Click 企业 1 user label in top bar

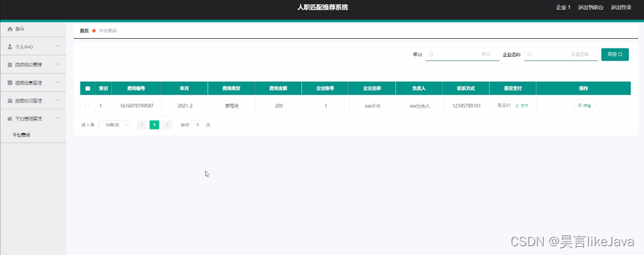(x=563, y=7)
